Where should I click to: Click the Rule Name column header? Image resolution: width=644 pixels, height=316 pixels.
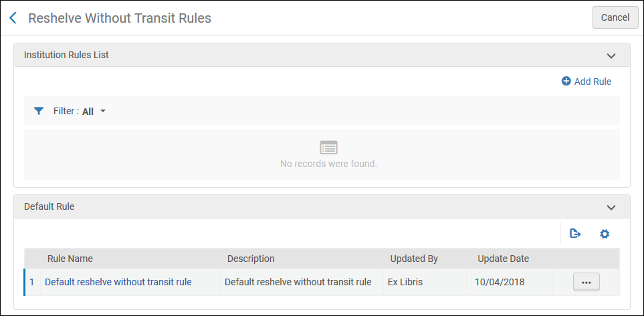tap(70, 259)
